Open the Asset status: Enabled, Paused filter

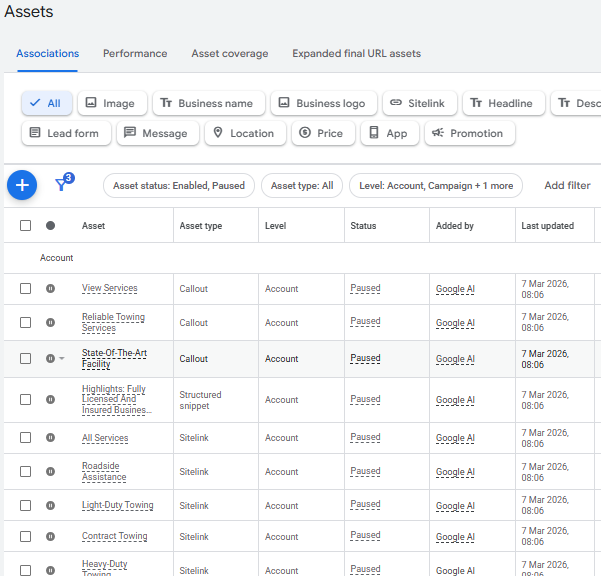[x=179, y=186]
